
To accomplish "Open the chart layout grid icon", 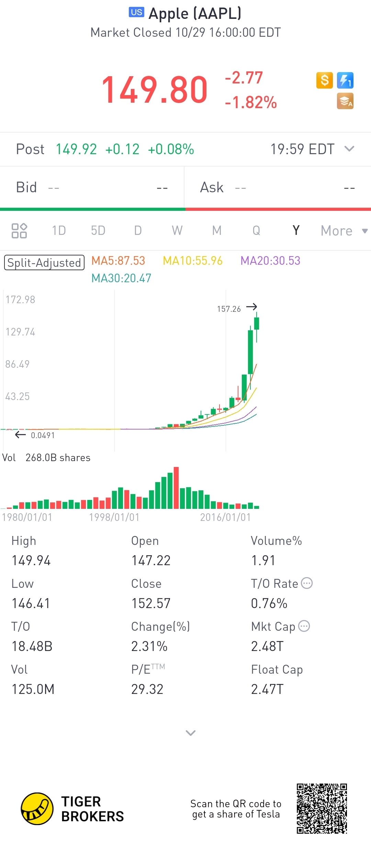I will click(19, 231).
